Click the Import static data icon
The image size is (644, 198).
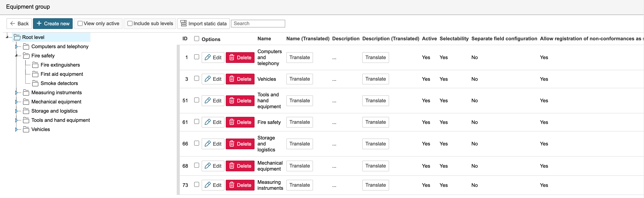tap(183, 24)
